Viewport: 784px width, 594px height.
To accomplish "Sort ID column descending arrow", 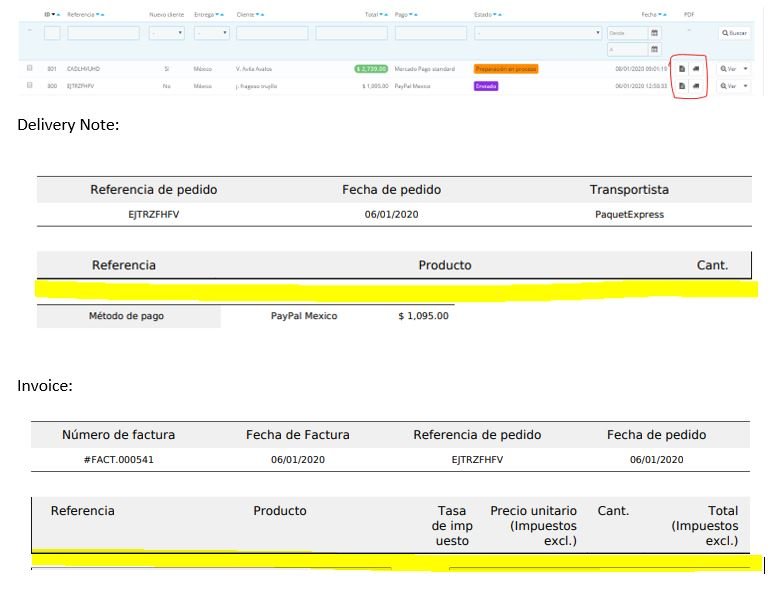I will (x=54, y=14).
